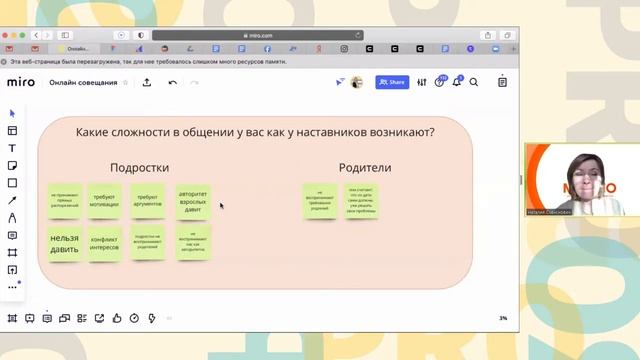Select the "нельзя давить" sticky note
This screenshot has width=640, height=360.
[x=64, y=244]
